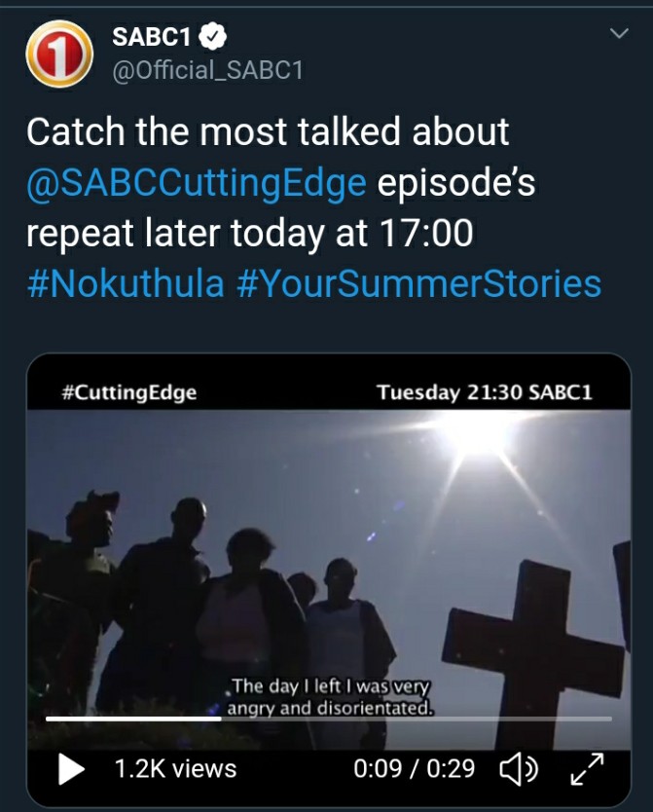Screen dimensions: 653x812
Task: Open the @Official_SABC1 handle
Action: pos(207,70)
